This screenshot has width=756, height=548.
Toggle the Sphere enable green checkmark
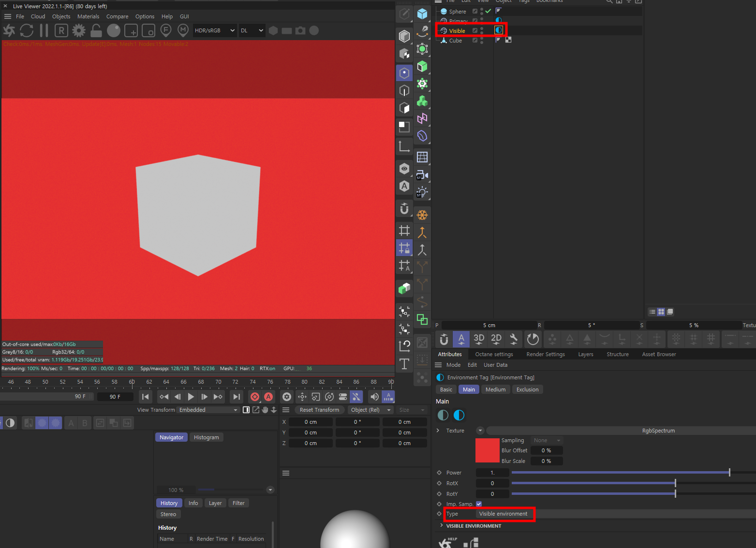(x=488, y=11)
